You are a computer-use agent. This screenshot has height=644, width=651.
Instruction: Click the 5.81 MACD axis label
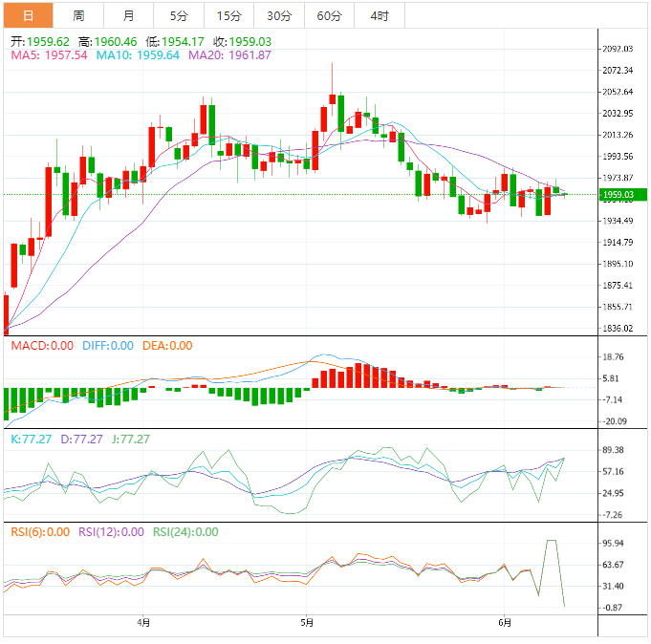[x=611, y=378]
